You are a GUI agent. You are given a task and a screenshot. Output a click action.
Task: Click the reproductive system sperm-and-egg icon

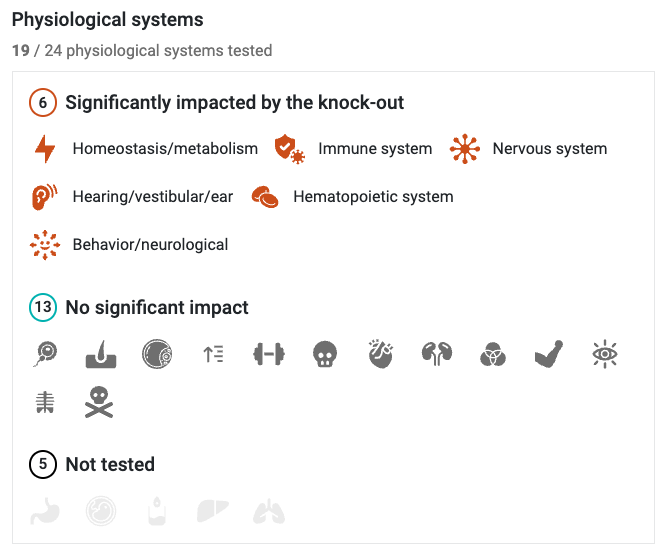tap(45, 354)
